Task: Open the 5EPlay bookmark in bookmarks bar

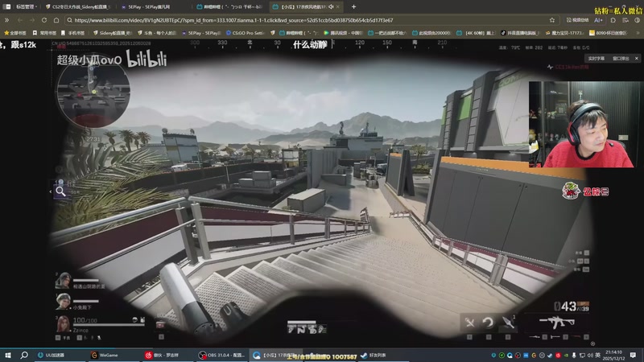Action: [201, 33]
